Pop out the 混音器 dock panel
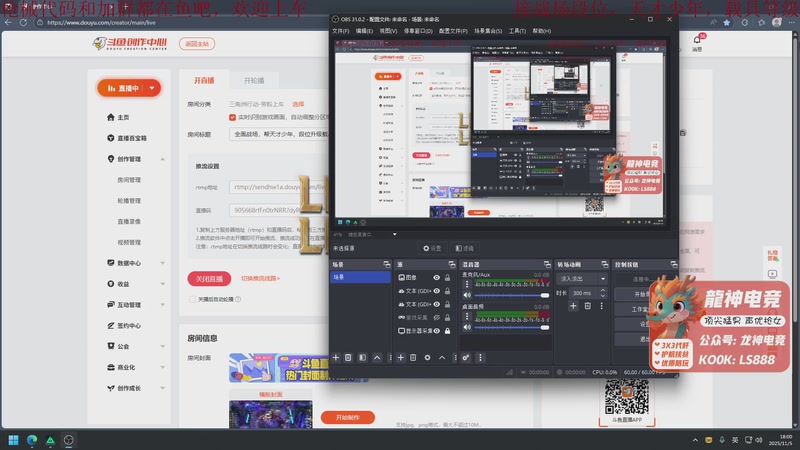This screenshot has height=450, width=800. [547, 264]
